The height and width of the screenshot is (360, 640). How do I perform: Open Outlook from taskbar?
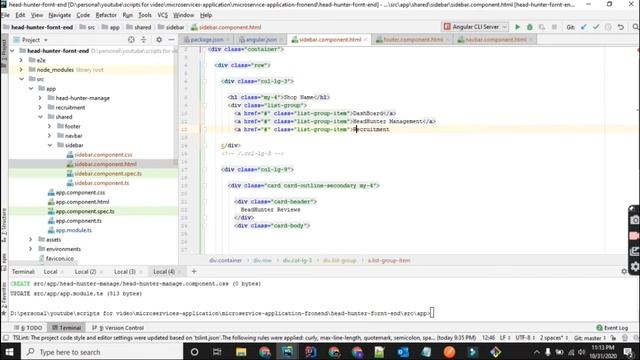click(x=403, y=352)
